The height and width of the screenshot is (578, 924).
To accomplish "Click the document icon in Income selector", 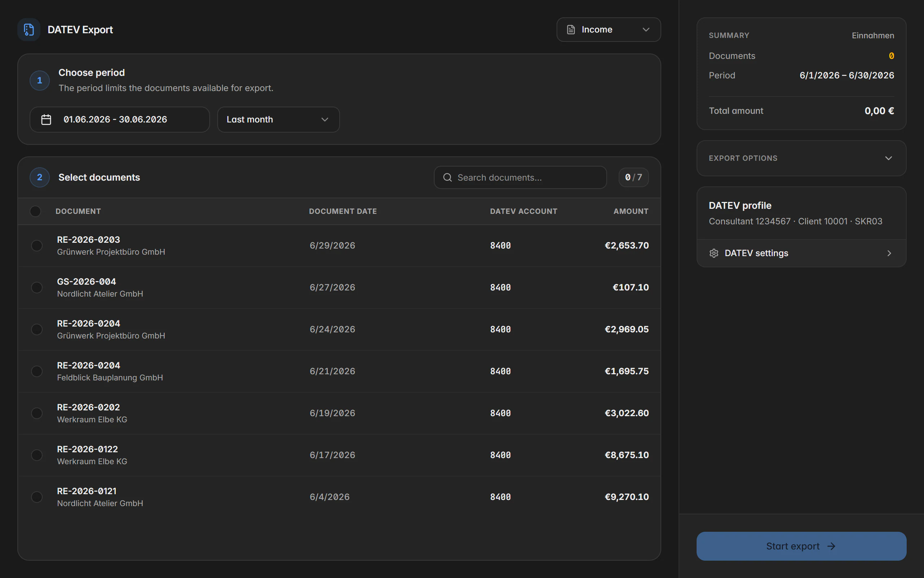I will click(x=571, y=29).
